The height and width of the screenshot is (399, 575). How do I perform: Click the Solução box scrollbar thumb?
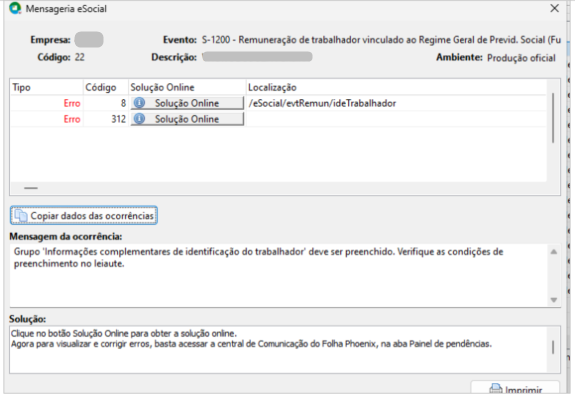pos(553,347)
